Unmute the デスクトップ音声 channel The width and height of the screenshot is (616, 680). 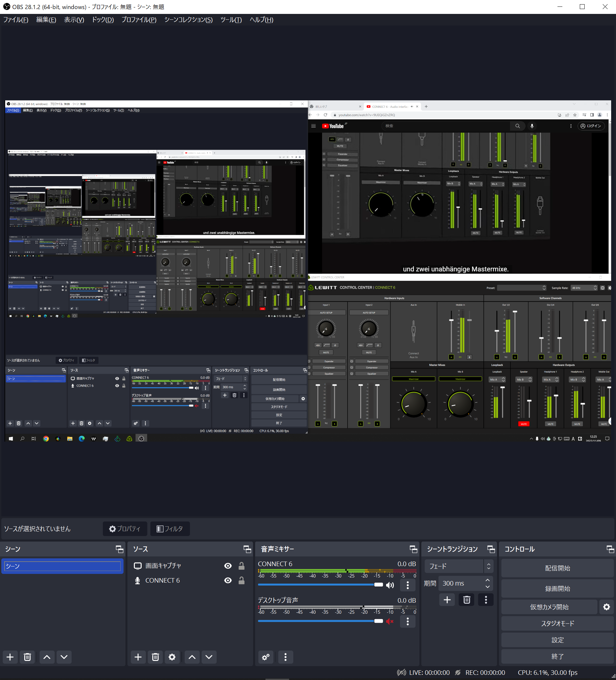pyautogui.click(x=390, y=621)
